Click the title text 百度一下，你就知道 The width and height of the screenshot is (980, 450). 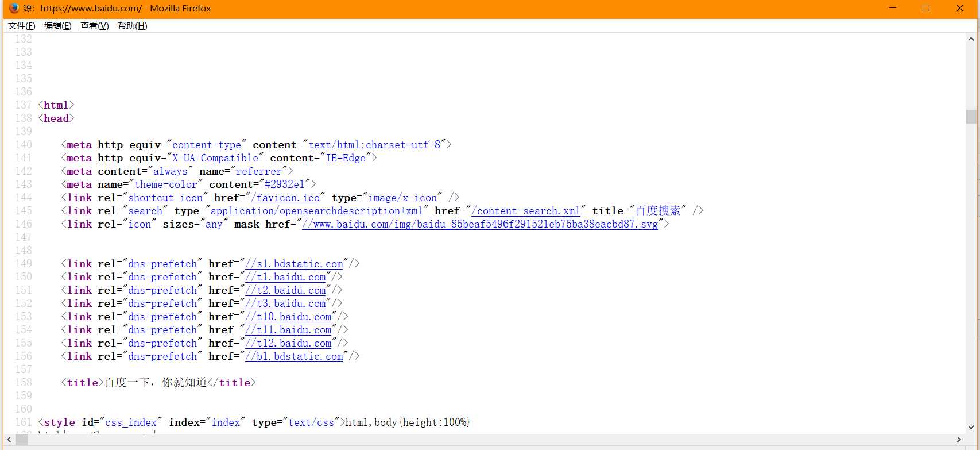coord(156,383)
